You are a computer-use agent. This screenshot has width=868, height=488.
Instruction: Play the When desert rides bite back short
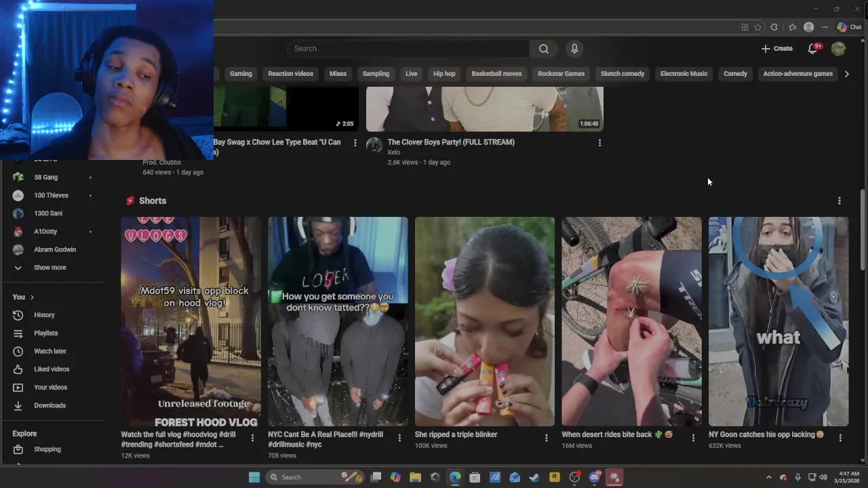point(631,321)
